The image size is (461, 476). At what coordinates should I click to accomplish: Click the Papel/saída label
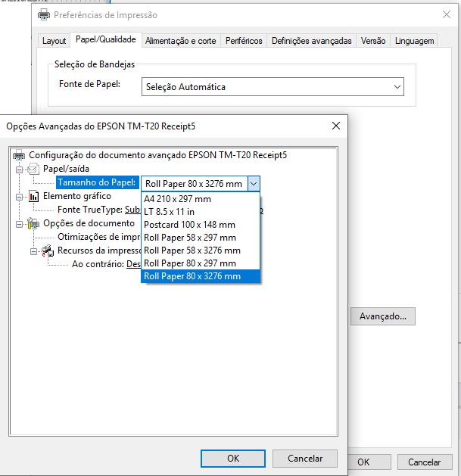66,169
